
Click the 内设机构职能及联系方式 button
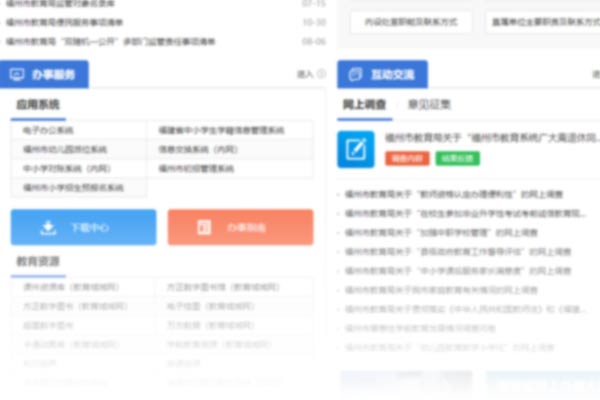412,19
